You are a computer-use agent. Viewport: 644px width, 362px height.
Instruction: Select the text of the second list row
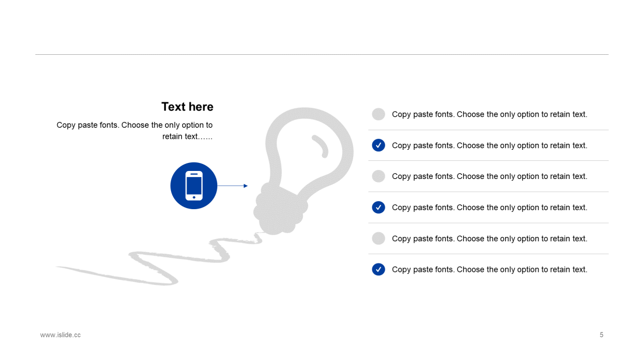pos(490,145)
